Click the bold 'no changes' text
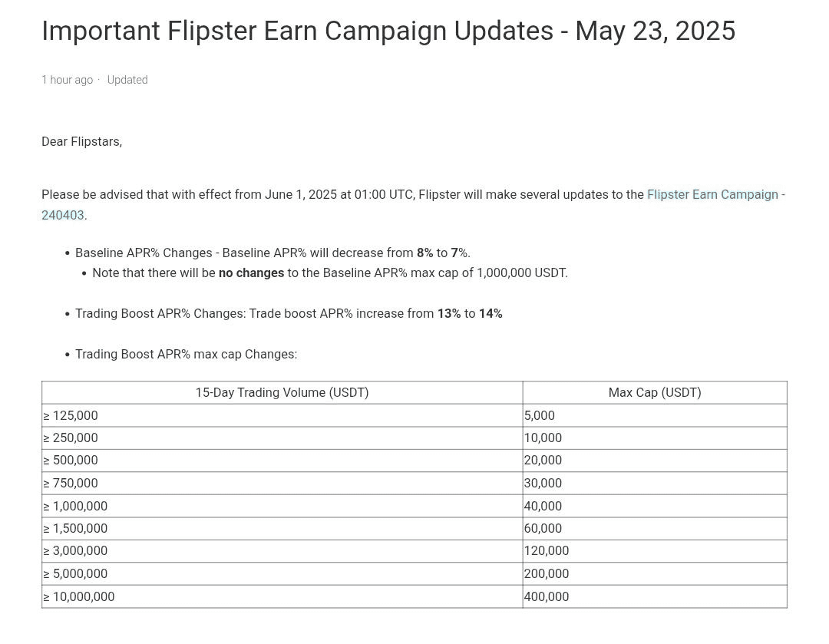Screen dimensions: 829x644 tap(251, 272)
